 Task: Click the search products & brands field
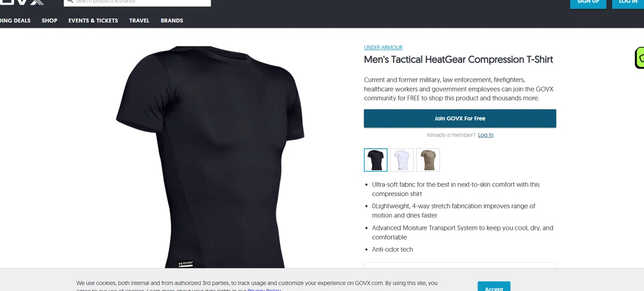tap(137, 2)
